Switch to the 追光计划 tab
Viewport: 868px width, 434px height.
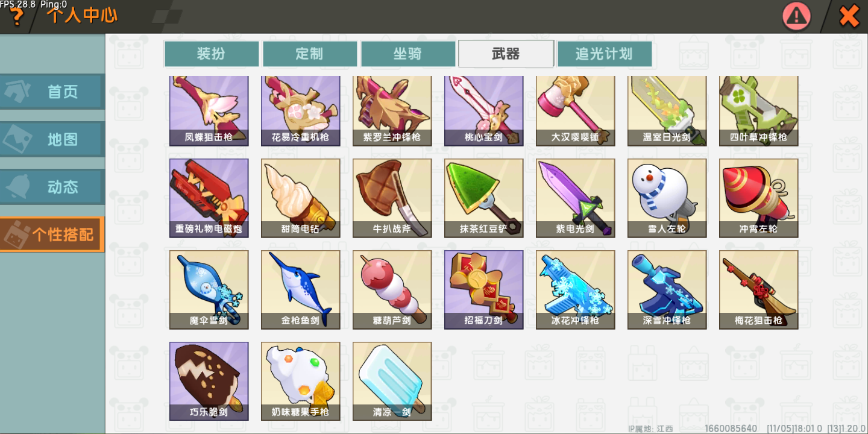pos(605,54)
